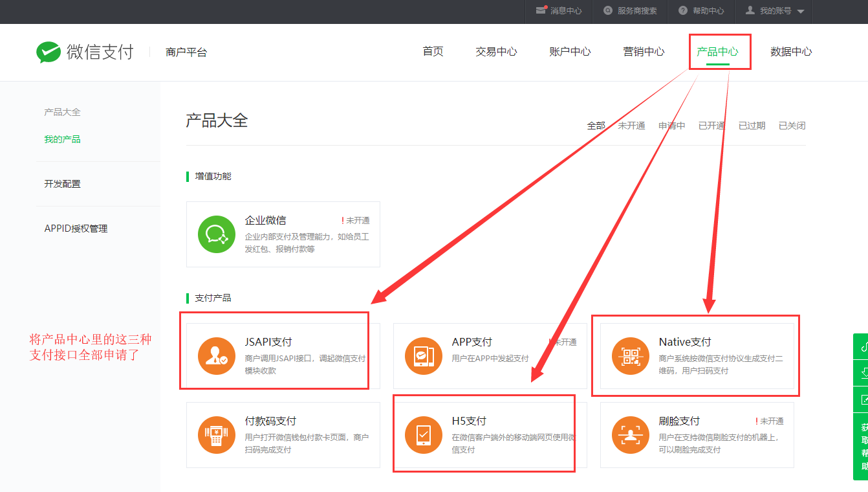Open 消息中心 in top bar

[559, 11]
